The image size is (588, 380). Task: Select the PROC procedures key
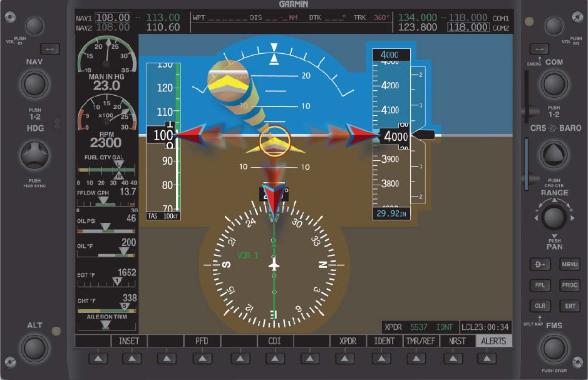[570, 285]
